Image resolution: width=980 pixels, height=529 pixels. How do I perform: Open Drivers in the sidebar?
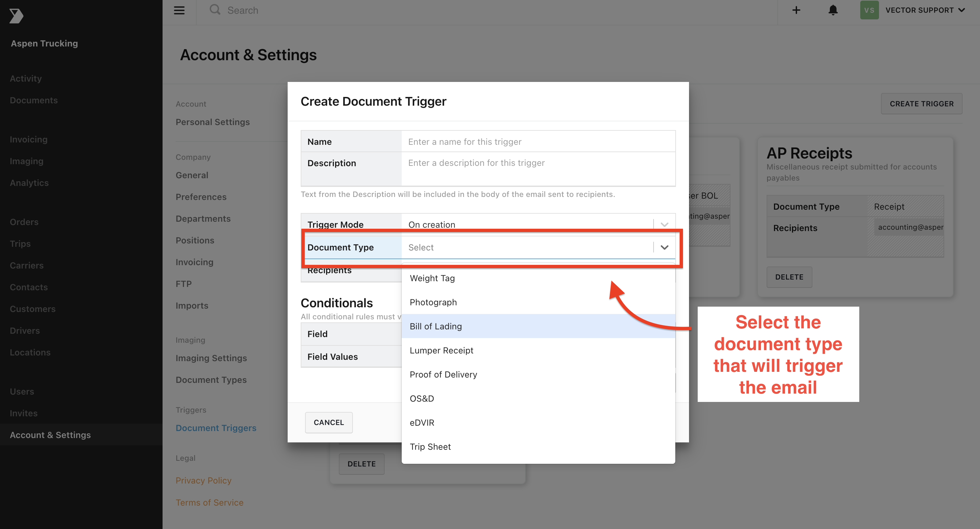click(x=25, y=330)
